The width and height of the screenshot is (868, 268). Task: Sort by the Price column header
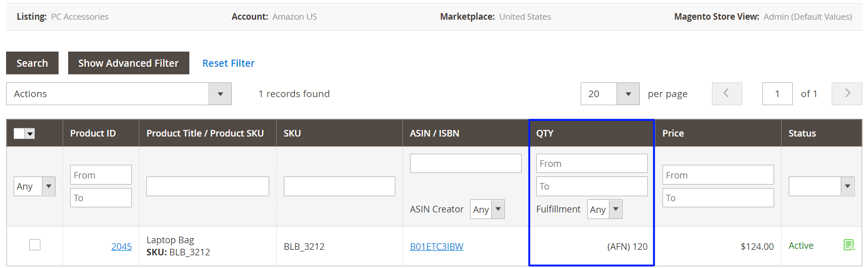click(673, 133)
